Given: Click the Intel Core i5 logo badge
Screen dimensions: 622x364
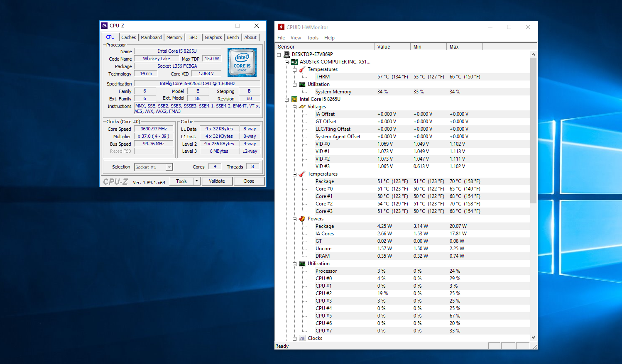Looking at the screenshot, I should pyautogui.click(x=242, y=62).
